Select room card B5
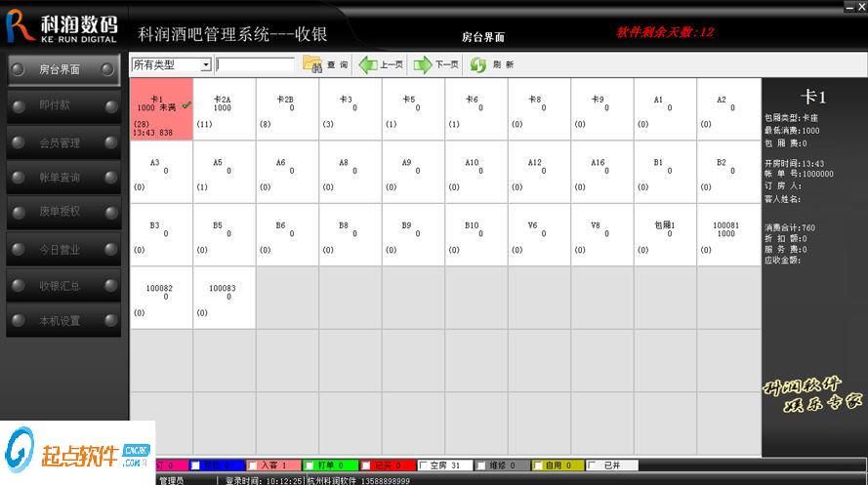Image resolution: width=868 pixels, height=485 pixels. coord(225,235)
